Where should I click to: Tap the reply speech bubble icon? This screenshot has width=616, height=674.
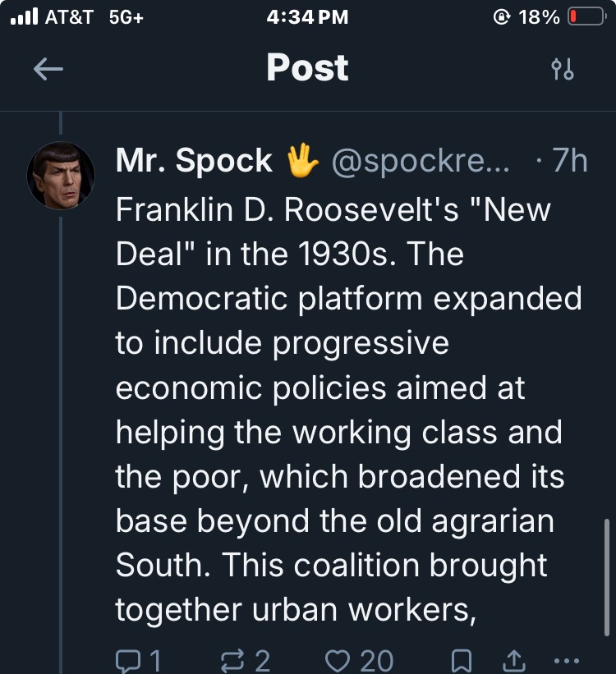[x=130, y=660]
